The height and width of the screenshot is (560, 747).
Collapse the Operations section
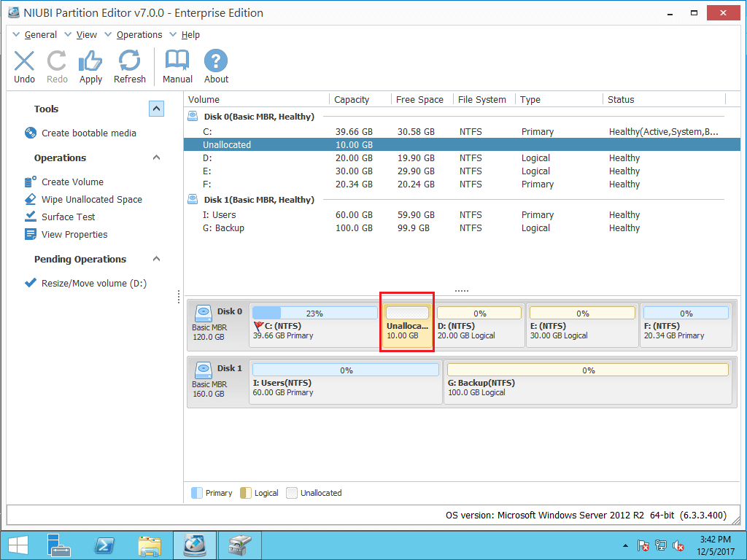pyautogui.click(x=156, y=157)
